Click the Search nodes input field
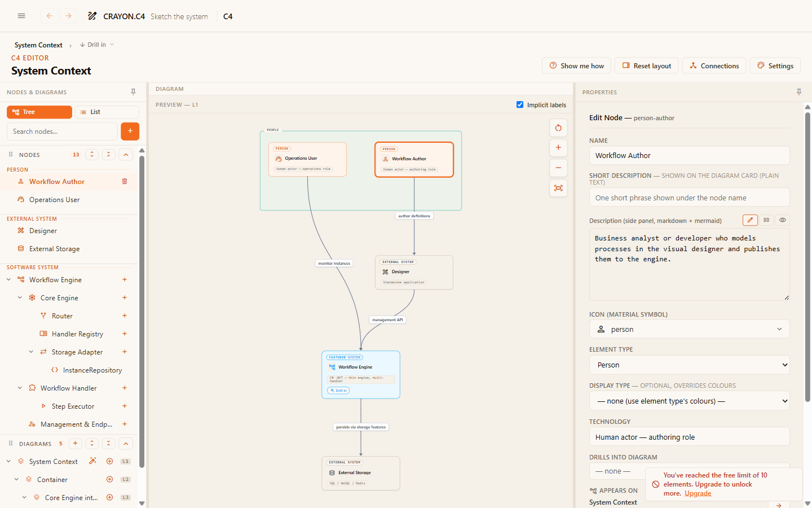 tap(62, 131)
